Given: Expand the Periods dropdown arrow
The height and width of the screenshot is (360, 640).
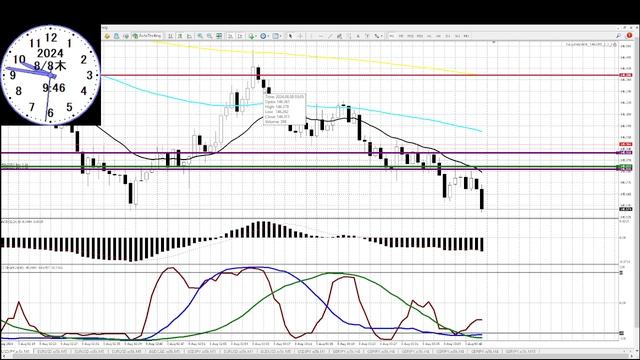Looking at the screenshot, I should pos(268,36).
